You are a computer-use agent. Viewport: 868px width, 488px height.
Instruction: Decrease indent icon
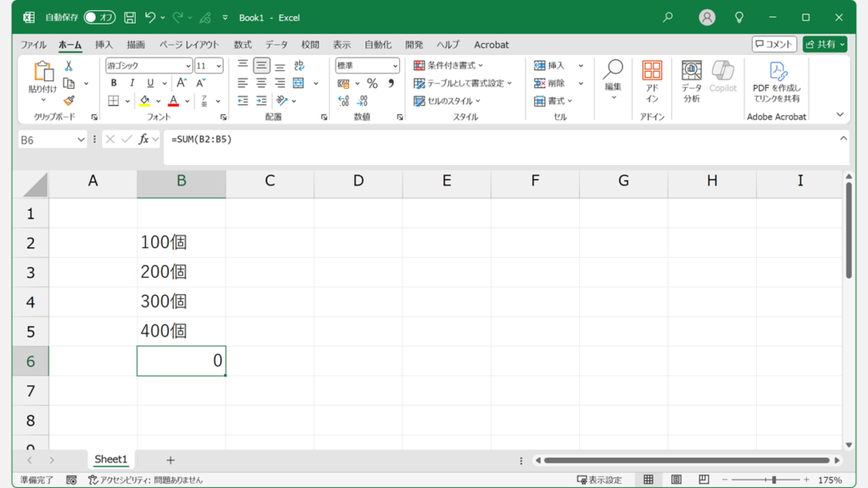pos(242,101)
